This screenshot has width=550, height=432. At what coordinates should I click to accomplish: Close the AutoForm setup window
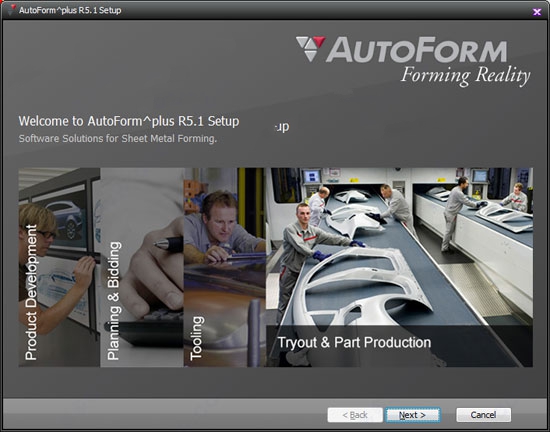pos(537,12)
